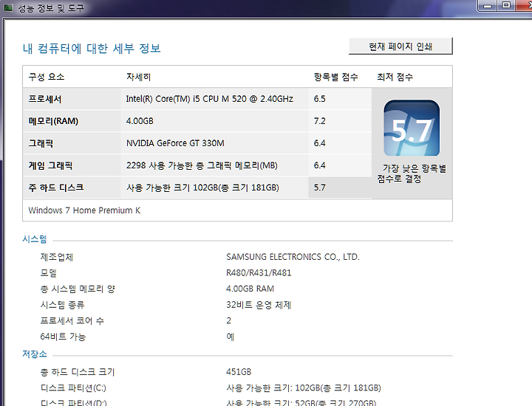This screenshot has width=532, height=406.
Task: Click the 디스크 파티션(C:) label
Action: point(73,388)
